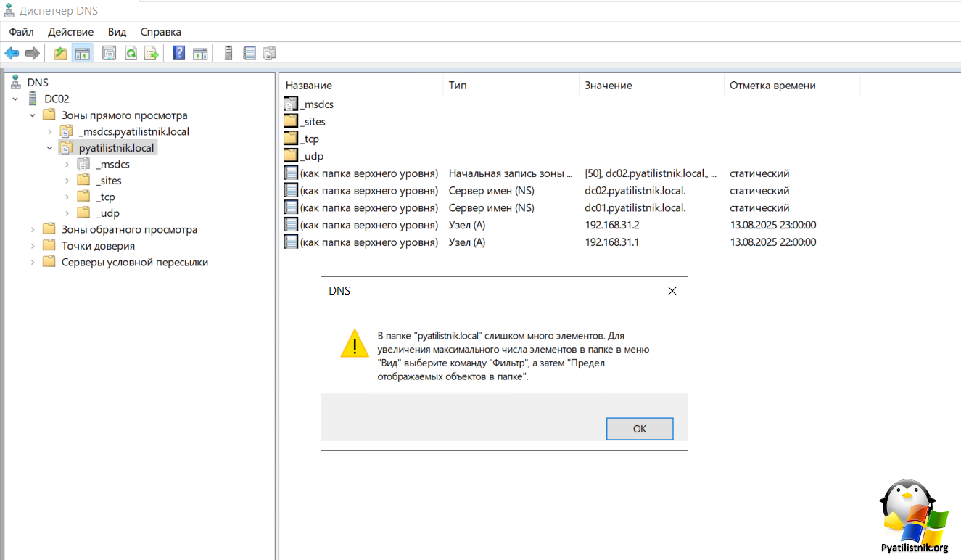Click the Up one level folder icon
This screenshot has height=560, width=961.
tap(61, 53)
